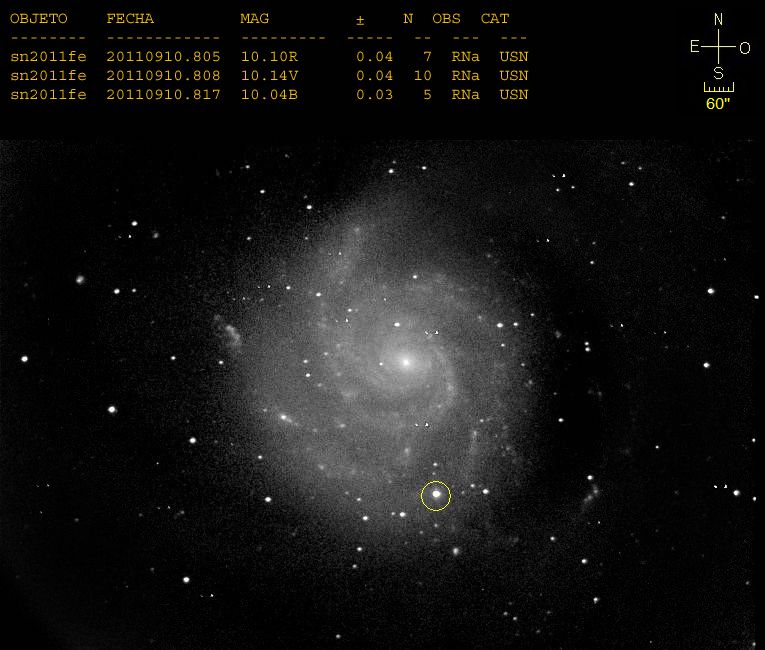Click magnitude value 10.14V
Image resolution: width=765 pixels, height=650 pixels.
point(269,76)
